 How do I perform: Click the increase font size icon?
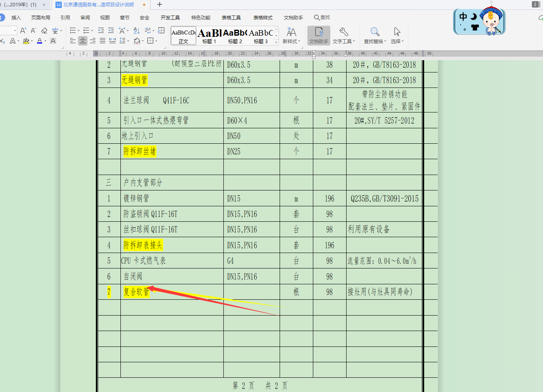23,30
